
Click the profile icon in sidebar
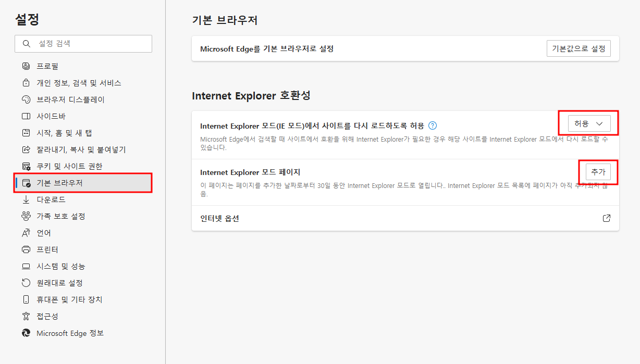26,66
